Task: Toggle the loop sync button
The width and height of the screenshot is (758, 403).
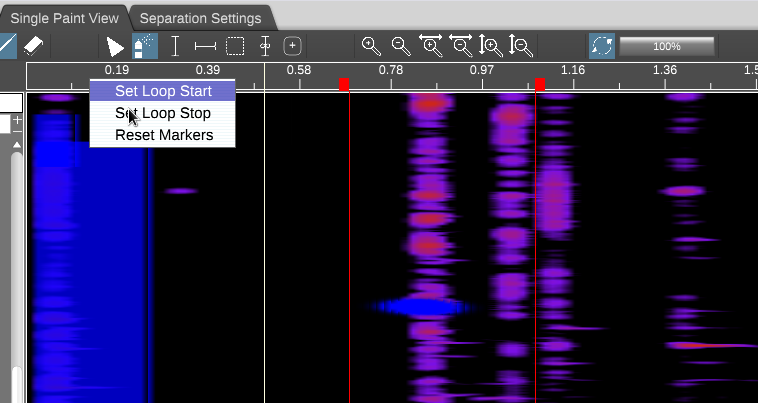Action: point(602,46)
